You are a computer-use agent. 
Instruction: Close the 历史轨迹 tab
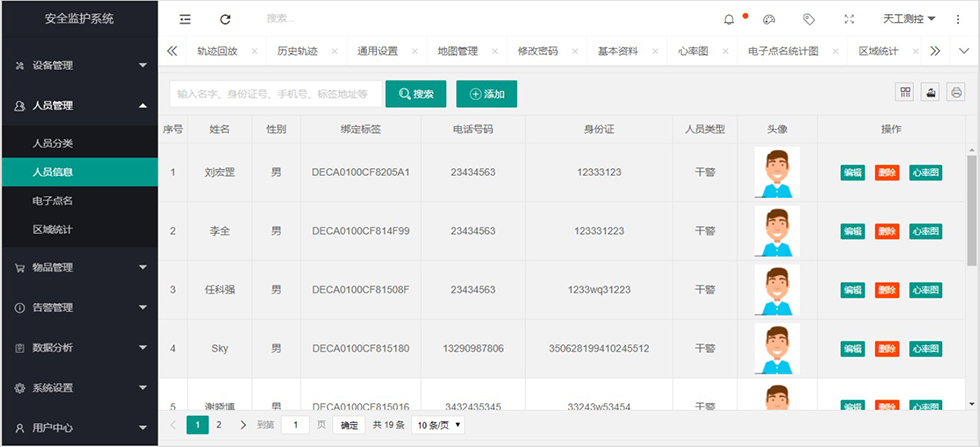pos(334,52)
